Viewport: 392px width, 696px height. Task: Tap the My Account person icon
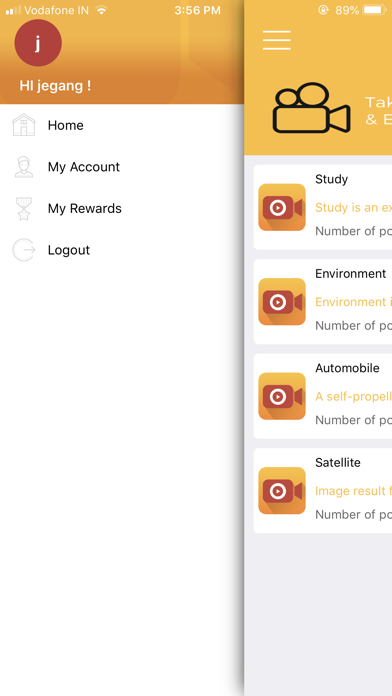[x=24, y=167]
